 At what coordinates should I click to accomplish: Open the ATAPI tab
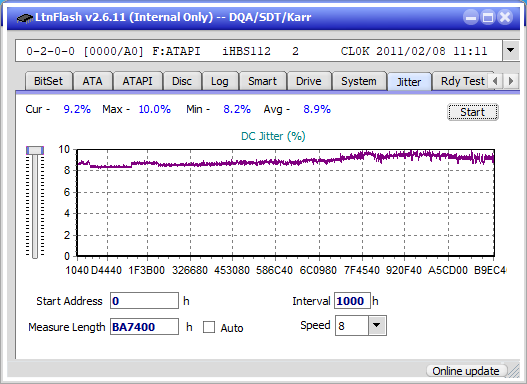[x=137, y=81]
